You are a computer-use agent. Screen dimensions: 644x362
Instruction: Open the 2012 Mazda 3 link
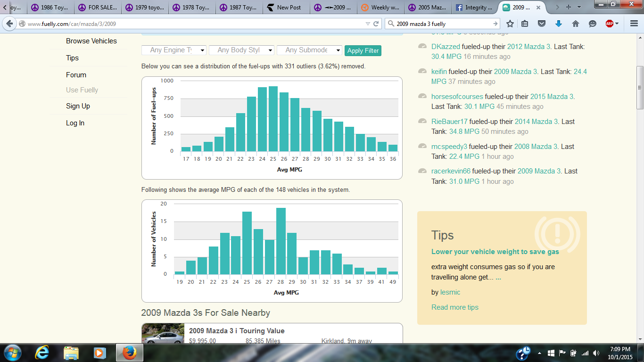[528, 47]
